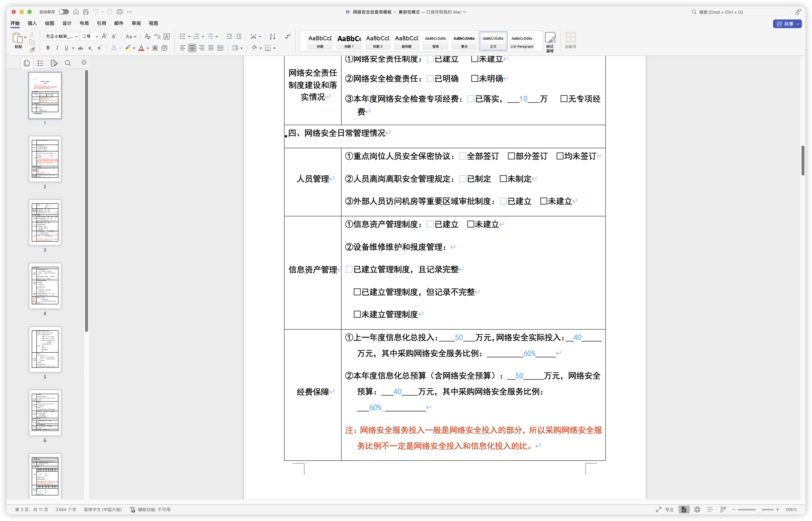
Task: Apply the 标题 1 style
Action: (x=349, y=41)
